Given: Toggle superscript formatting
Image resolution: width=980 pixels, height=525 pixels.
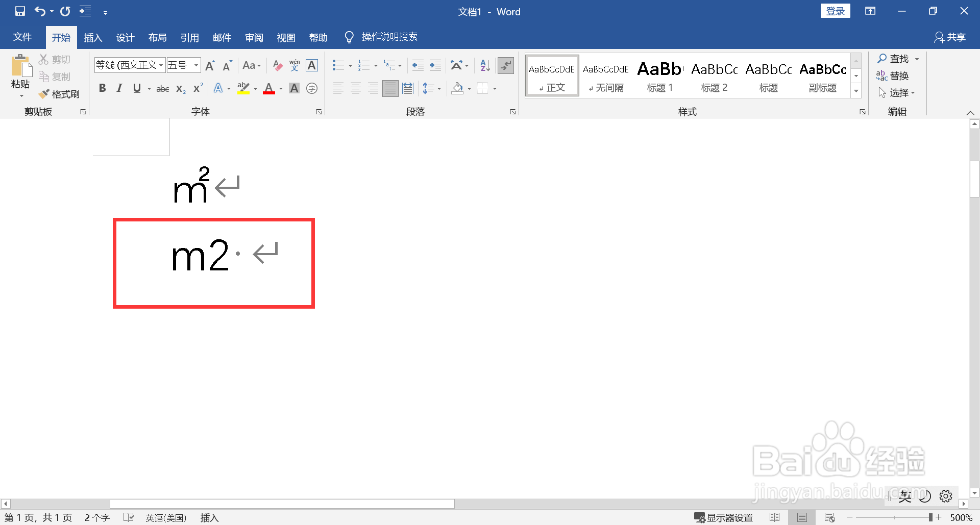Looking at the screenshot, I should 198,88.
